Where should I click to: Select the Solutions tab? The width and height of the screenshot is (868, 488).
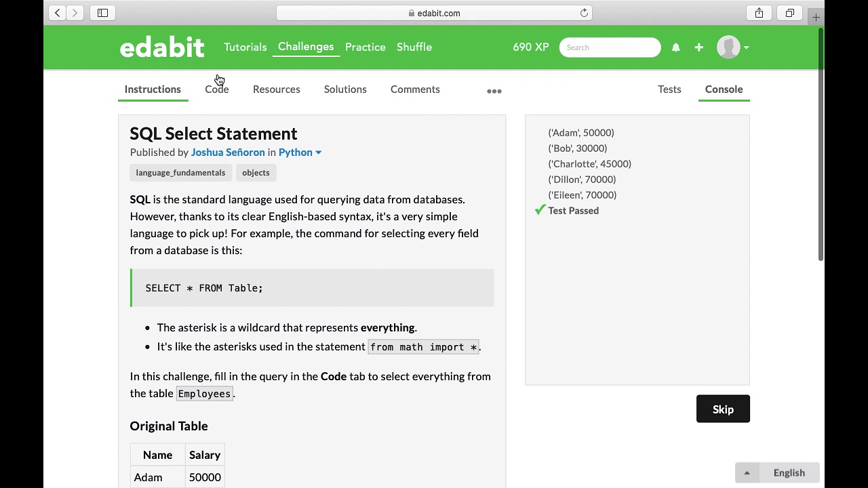345,89
